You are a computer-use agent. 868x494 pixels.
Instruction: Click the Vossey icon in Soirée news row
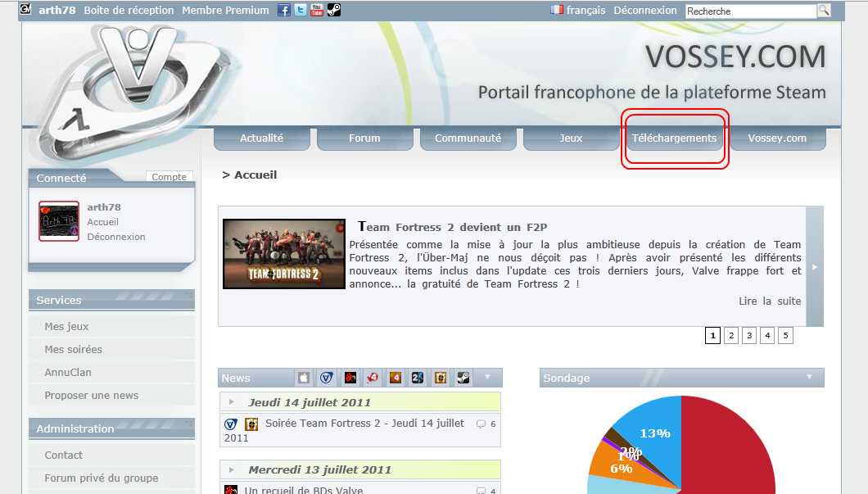point(231,424)
